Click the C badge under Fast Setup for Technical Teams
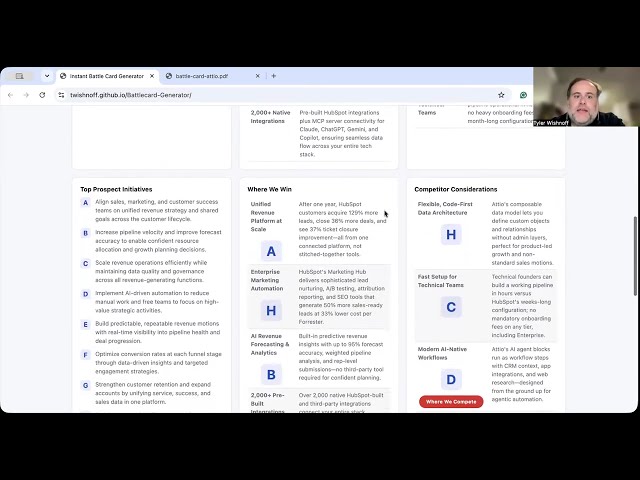This screenshot has height=480, width=640. coord(451,307)
